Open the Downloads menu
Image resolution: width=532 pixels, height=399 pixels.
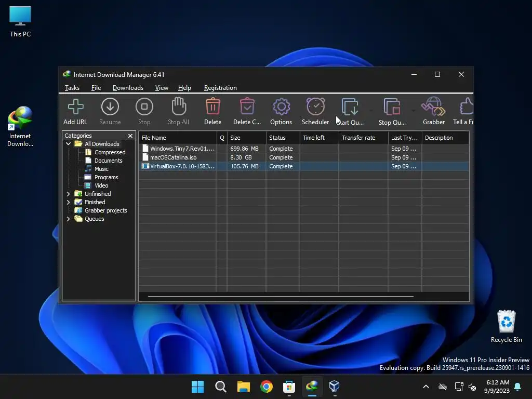point(128,88)
